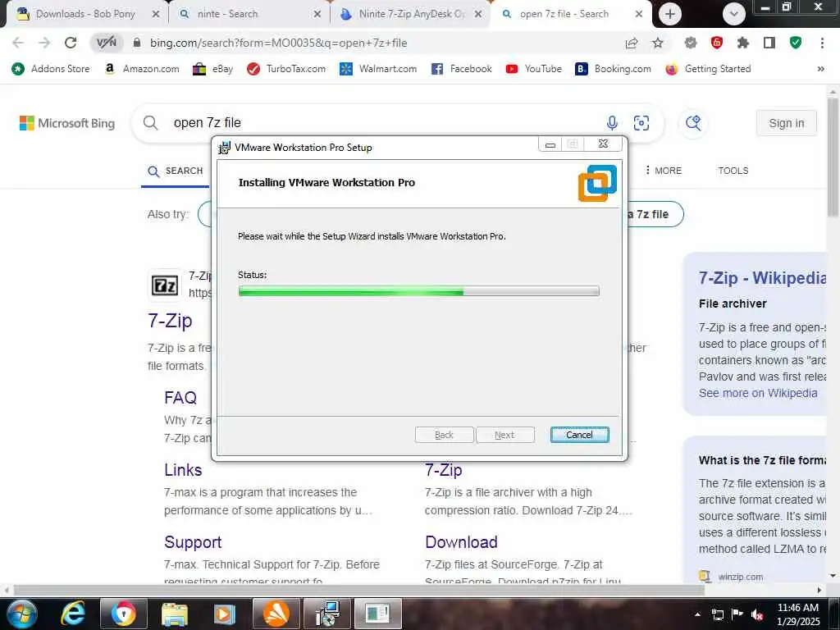This screenshot has height=630, width=840.
Task: Expand the tab search dropdown arrow
Action: [734, 14]
